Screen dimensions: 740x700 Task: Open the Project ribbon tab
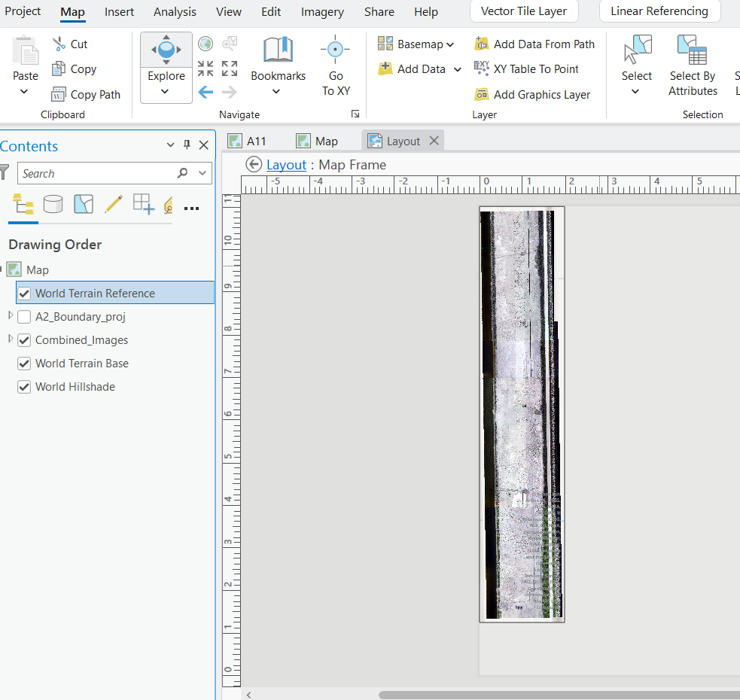tap(22, 11)
